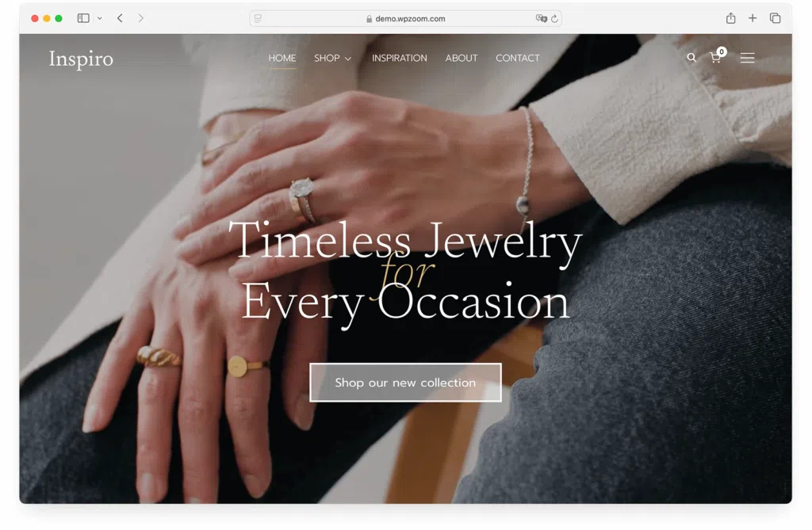This screenshot has height=530, width=812.
Task: Click Shop our new collection button
Action: tap(405, 383)
